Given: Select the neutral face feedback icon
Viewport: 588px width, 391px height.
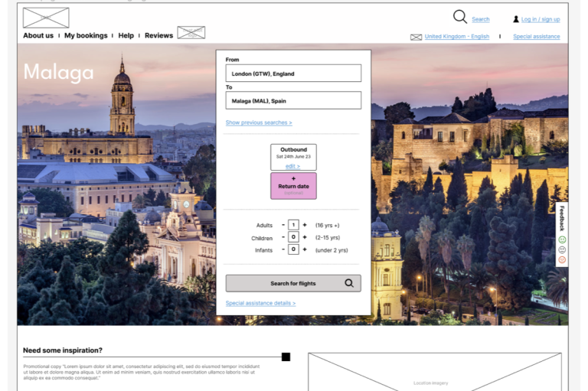Looking at the screenshot, I should point(562,249).
